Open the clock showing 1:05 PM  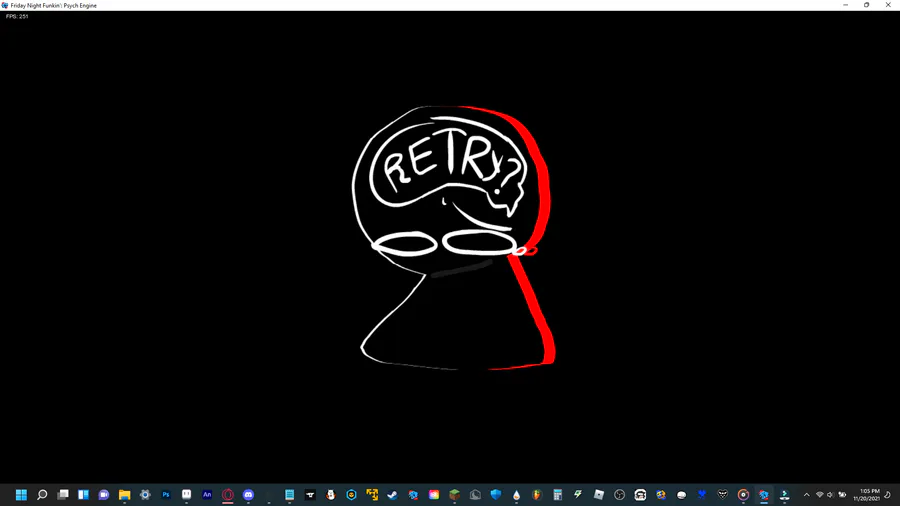867,495
